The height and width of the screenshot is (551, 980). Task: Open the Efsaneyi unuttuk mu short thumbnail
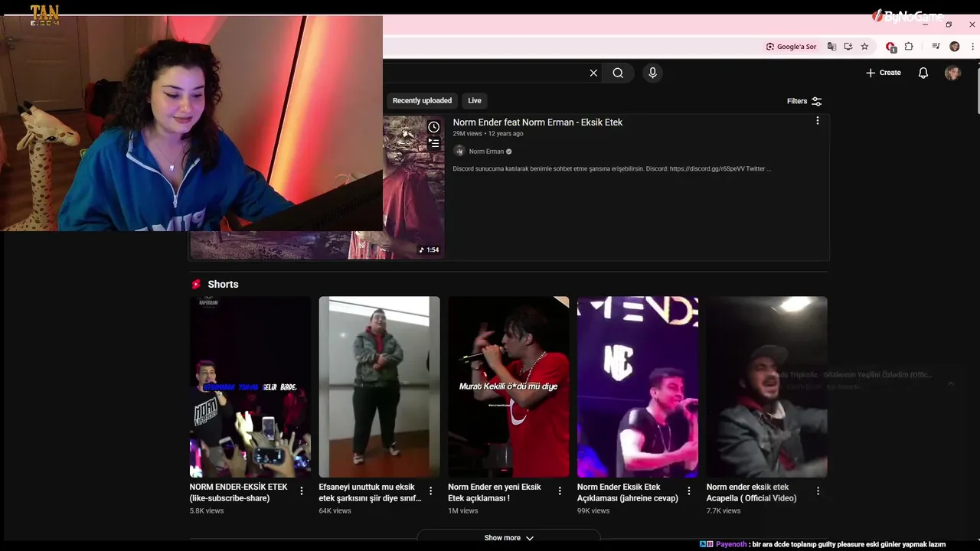pos(380,387)
